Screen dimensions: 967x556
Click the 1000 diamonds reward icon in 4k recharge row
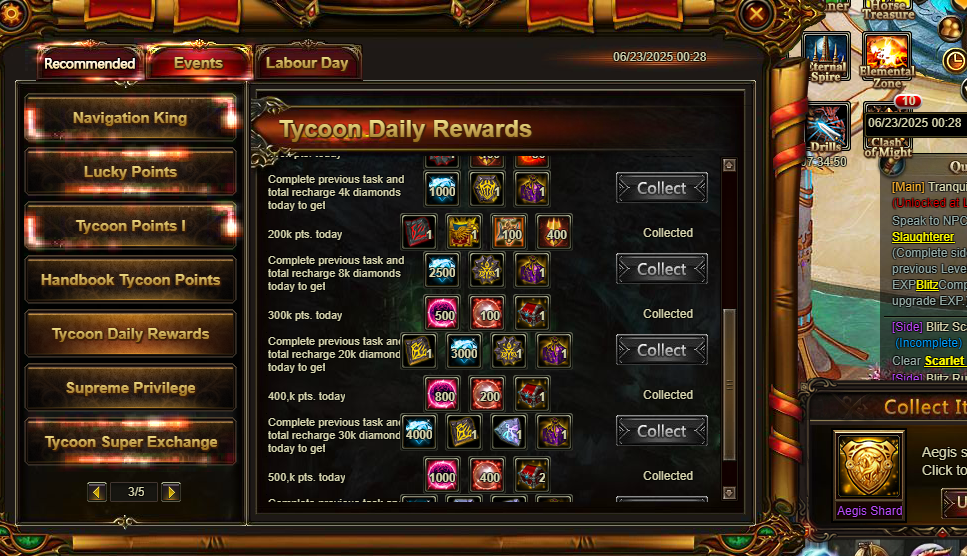pyautogui.click(x=442, y=189)
